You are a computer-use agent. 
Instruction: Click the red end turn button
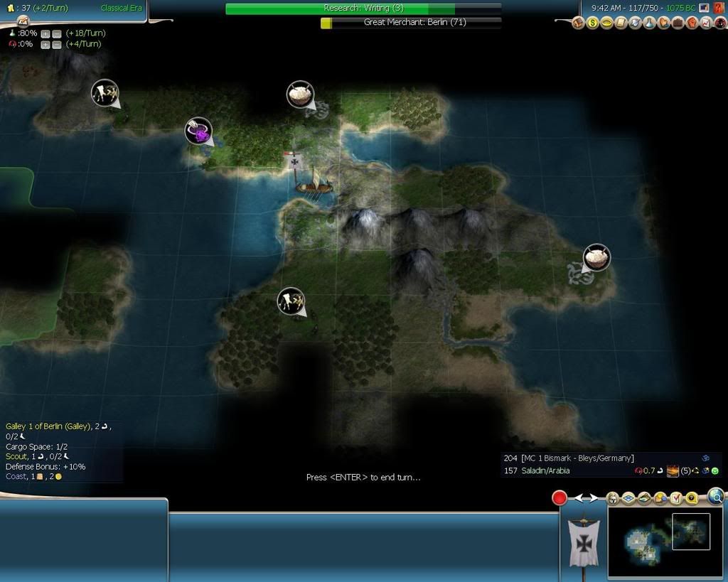pos(560,497)
